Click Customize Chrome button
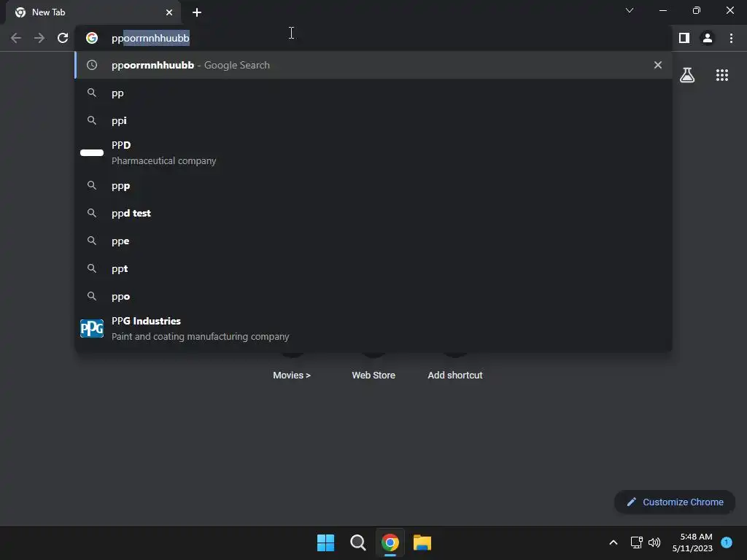Screen dimensions: 747x560 tap(675, 502)
